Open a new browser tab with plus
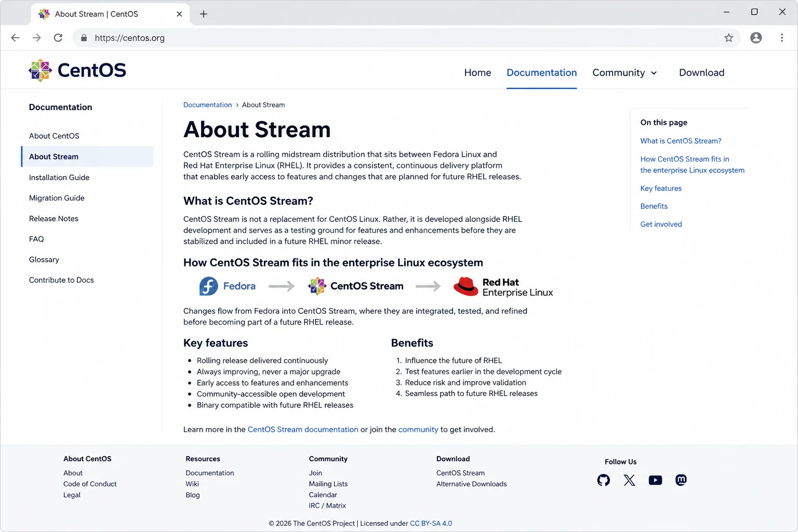The width and height of the screenshot is (798, 532). tap(204, 14)
